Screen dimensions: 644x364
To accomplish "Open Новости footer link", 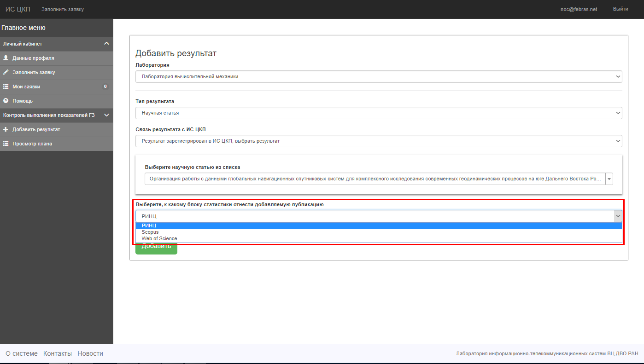I will pos(90,353).
